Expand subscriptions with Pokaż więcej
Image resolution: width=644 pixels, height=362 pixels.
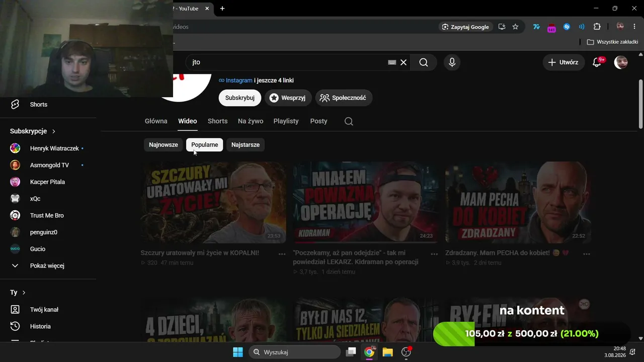48,265
